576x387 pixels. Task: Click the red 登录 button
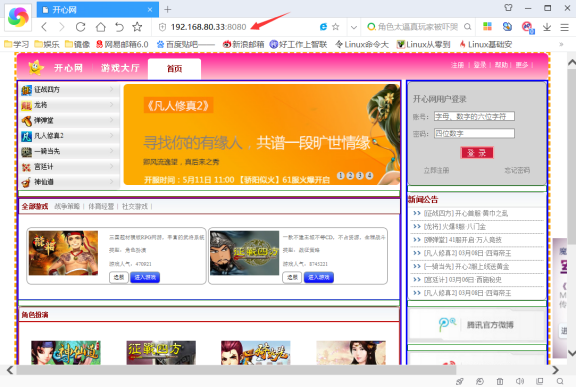476,153
